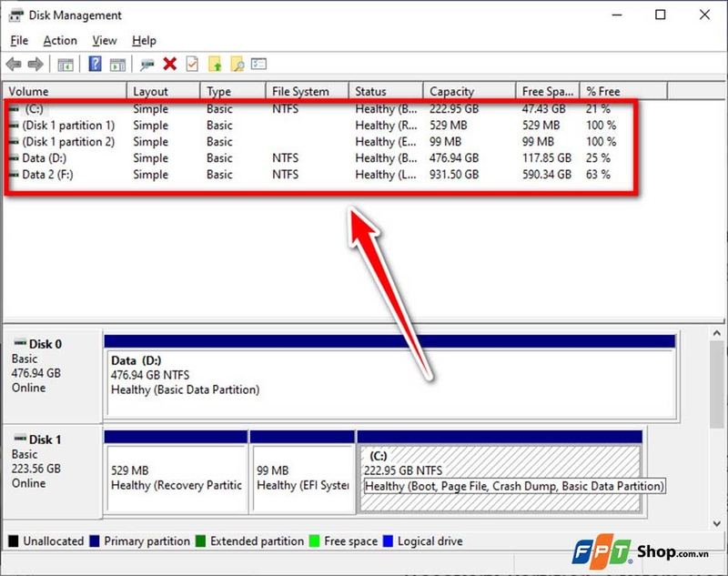
Task: Click the 47.43 GB free space cell
Action: [x=543, y=109]
